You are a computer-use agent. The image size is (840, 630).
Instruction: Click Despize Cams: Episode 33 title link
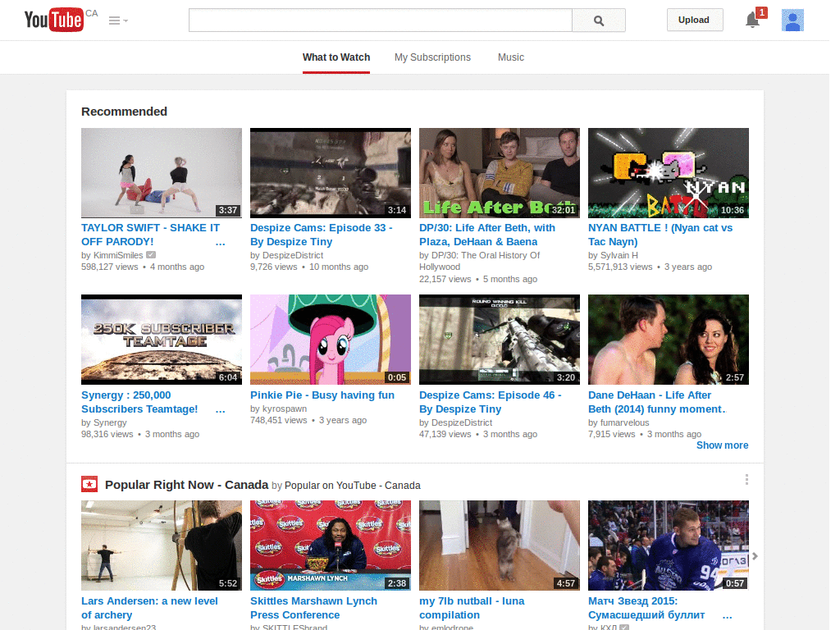click(322, 235)
